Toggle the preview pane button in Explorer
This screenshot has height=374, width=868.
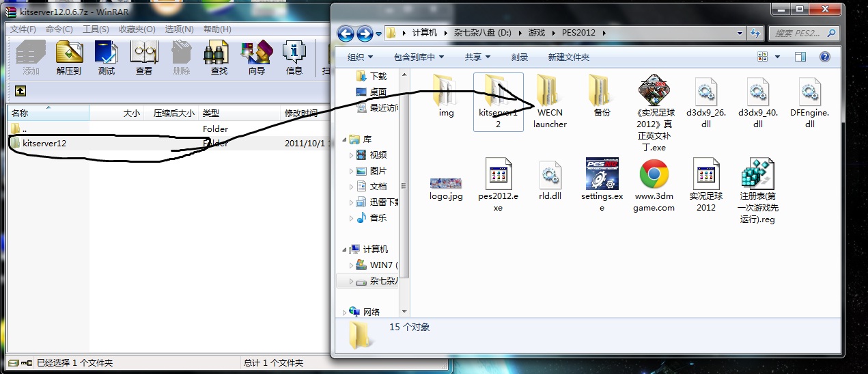[x=800, y=57]
